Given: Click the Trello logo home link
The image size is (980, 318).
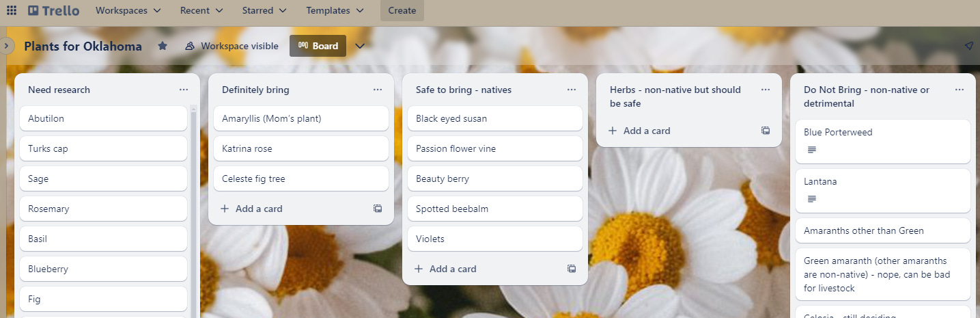Looking at the screenshot, I should coord(53,10).
